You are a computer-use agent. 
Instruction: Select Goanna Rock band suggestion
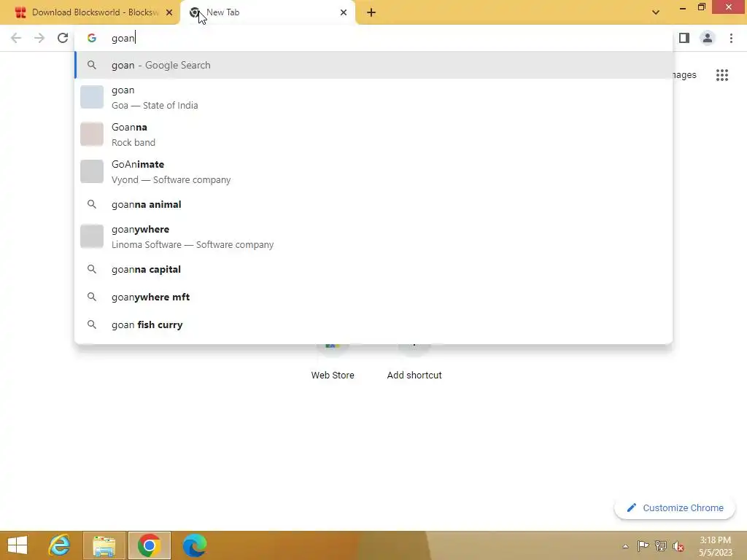click(x=373, y=134)
